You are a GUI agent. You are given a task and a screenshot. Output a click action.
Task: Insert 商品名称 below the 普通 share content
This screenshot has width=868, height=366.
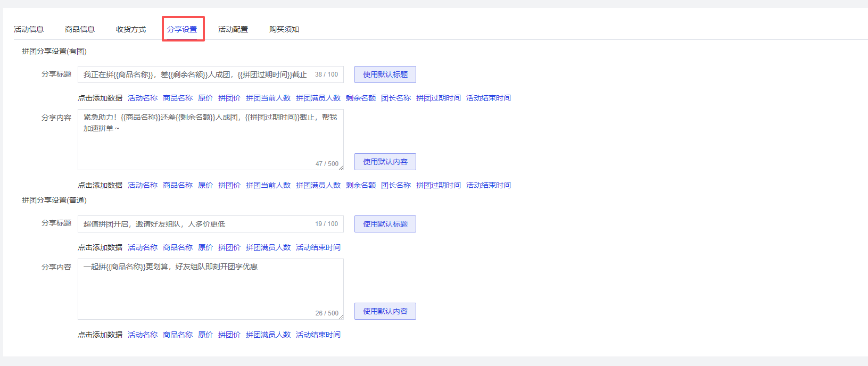pyautogui.click(x=178, y=335)
